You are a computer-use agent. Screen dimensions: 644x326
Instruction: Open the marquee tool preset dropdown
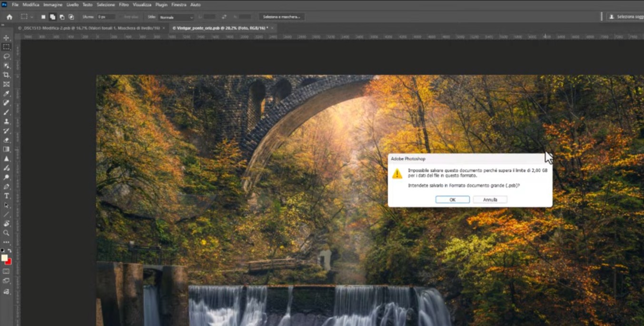point(31,16)
